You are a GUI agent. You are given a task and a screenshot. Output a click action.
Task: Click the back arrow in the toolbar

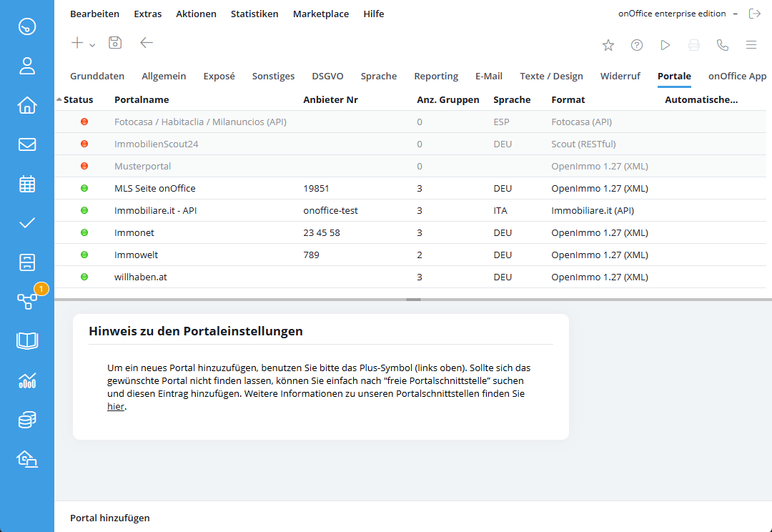(147, 43)
